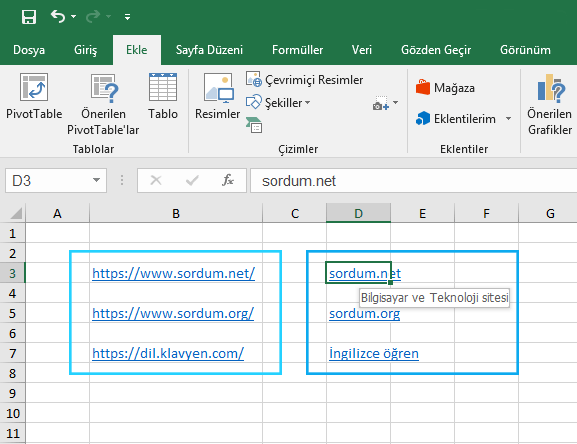This screenshot has height=444, width=577.
Task: Insert a PivotTable
Action: (x=34, y=96)
